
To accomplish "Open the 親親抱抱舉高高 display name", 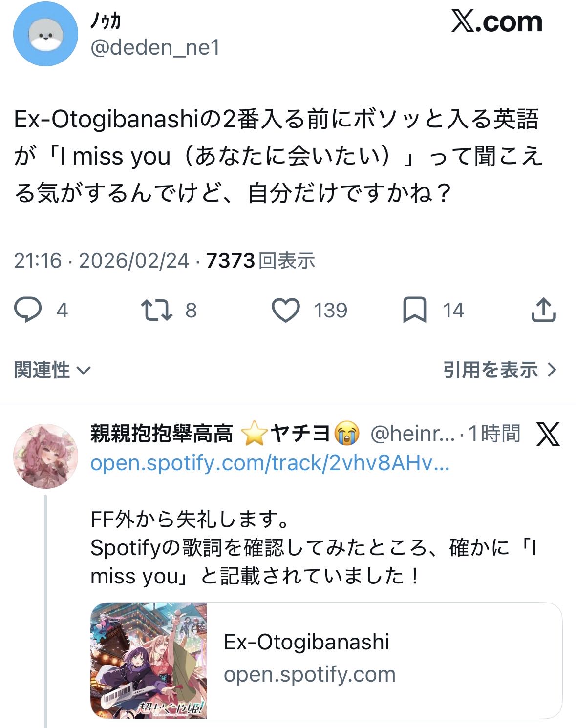I will click(162, 433).
